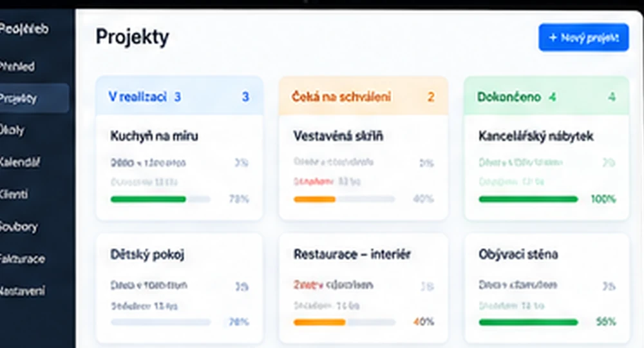The width and height of the screenshot is (644, 348).
Task: Click the Obývací stěna progress bar
Action: (528, 322)
